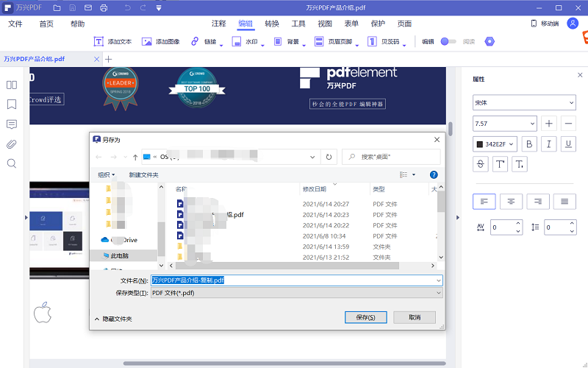Open the 7.57 font size dropdown
This screenshot has width=588, height=368.
coord(506,124)
